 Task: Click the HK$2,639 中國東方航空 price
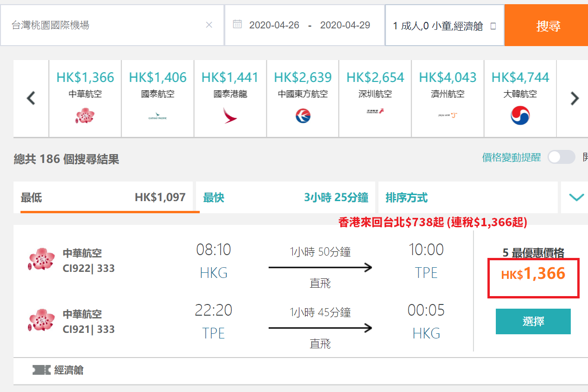coord(303,77)
